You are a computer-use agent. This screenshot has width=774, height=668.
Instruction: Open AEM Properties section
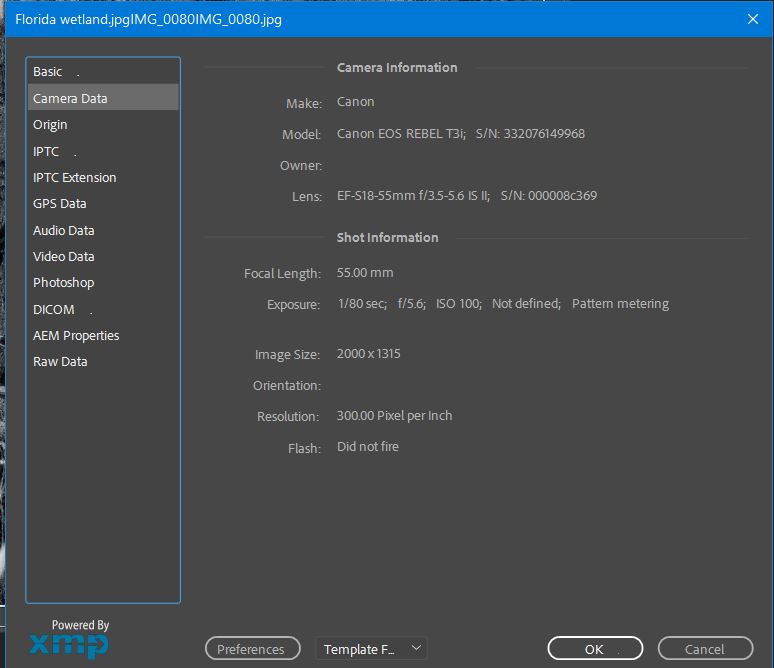pos(103,335)
